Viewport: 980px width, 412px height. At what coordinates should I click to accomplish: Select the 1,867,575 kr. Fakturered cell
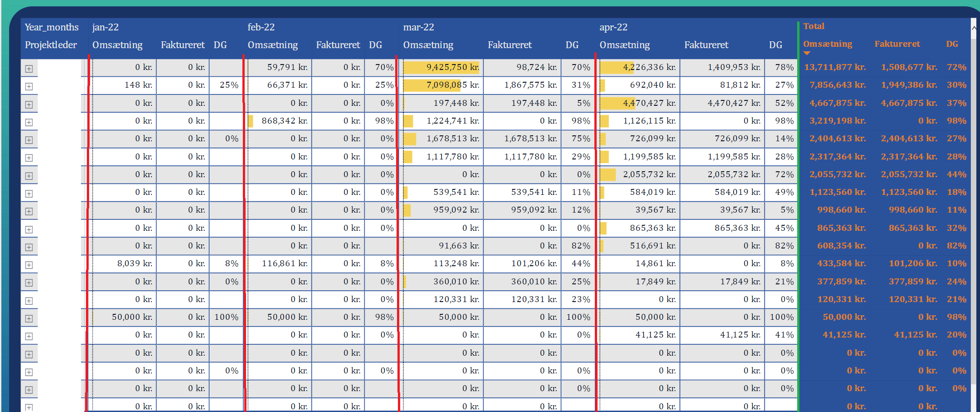522,85
